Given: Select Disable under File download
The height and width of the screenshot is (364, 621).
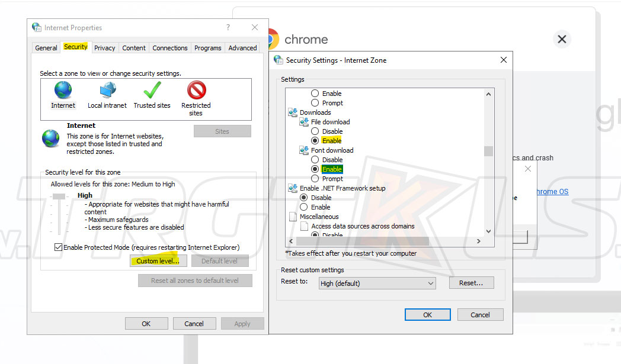Looking at the screenshot, I should pos(315,131).
